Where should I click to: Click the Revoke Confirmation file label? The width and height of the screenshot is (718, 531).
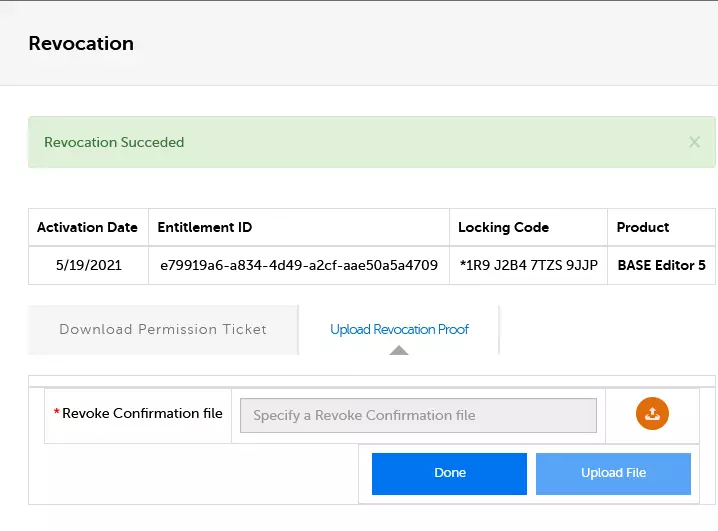coord(142,413)
